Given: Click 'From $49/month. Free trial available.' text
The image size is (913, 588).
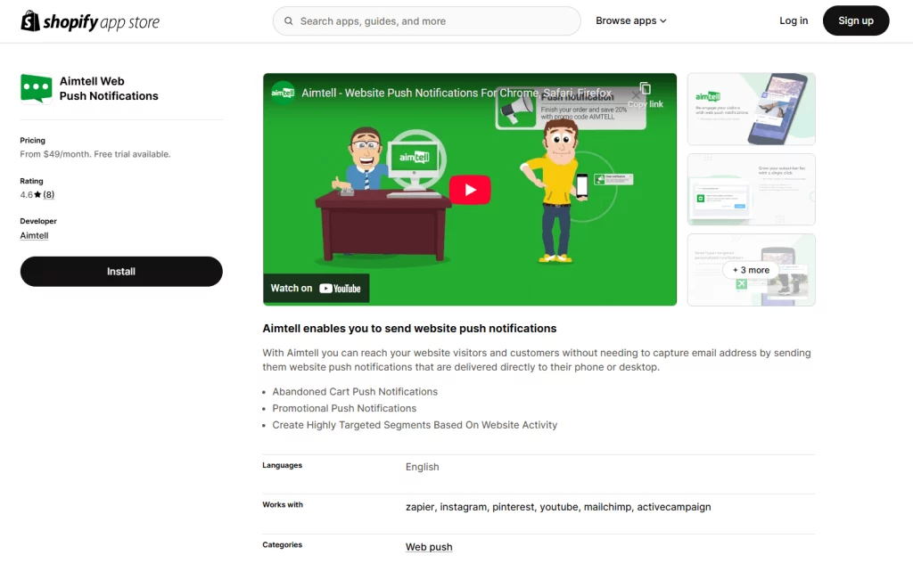Looking at the screenshot, I should (95, 154).
